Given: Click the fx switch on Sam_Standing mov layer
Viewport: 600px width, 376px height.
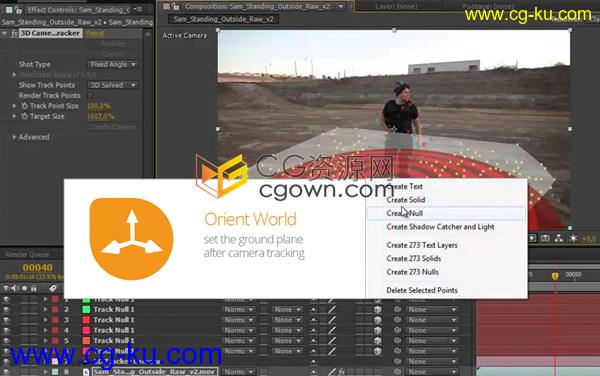Looking at the screenshot, I should coord(341,371).
